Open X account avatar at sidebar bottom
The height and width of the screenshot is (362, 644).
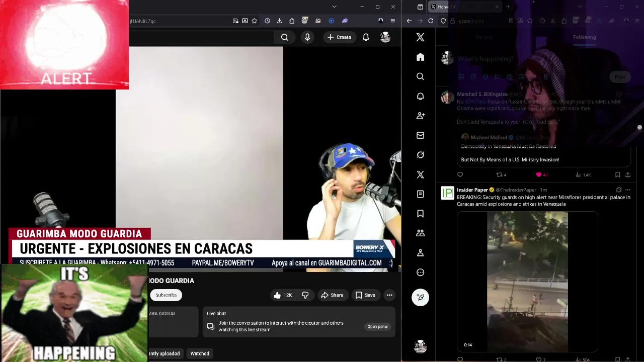[420, 346]
